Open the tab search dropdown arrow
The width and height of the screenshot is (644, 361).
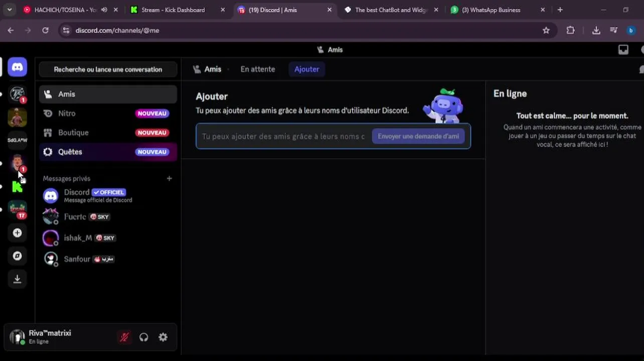[9, 10]
